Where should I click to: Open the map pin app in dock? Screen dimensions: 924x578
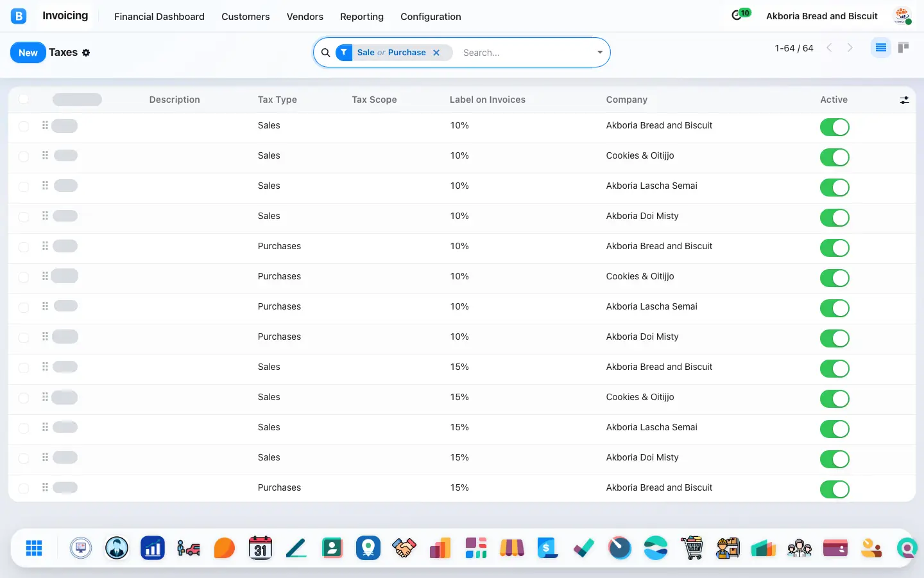coord(368,548)
